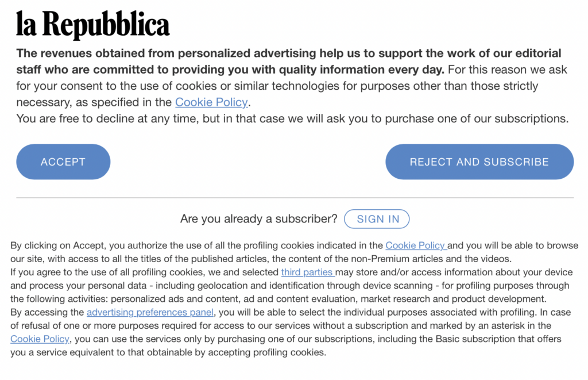The width and height of the screenshot is (588, 380).
Task: Click 'Are you already a subscriber?' text
Action: [258, 219]
